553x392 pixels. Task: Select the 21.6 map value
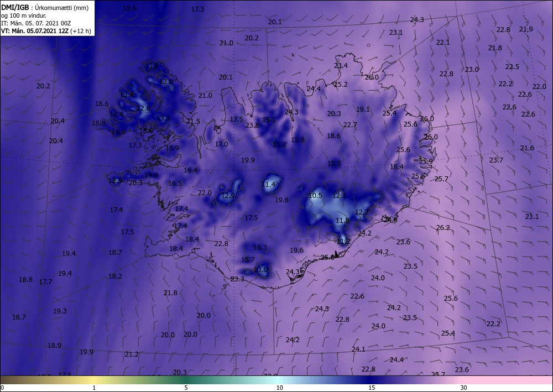[527, 148]
